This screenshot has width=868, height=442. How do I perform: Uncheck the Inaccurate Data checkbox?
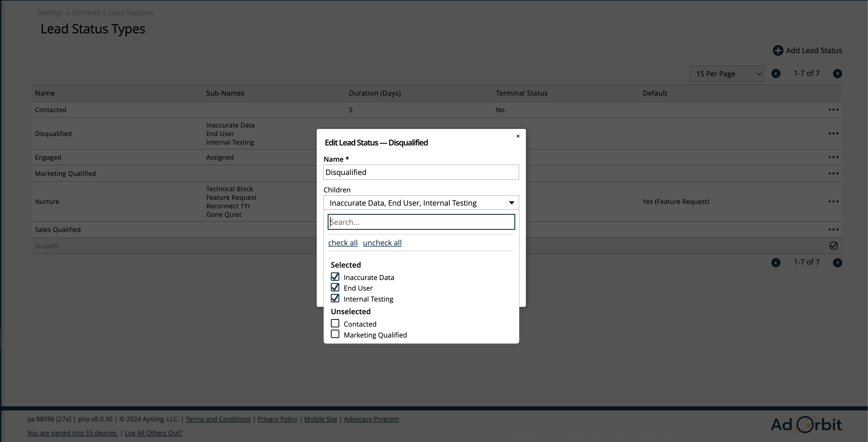(335, 277)
